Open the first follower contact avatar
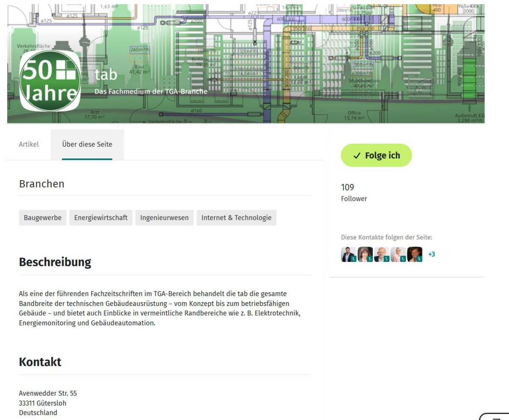Viewport: 509px width, 420px height. pyautogui.click(x=349, y=254)
